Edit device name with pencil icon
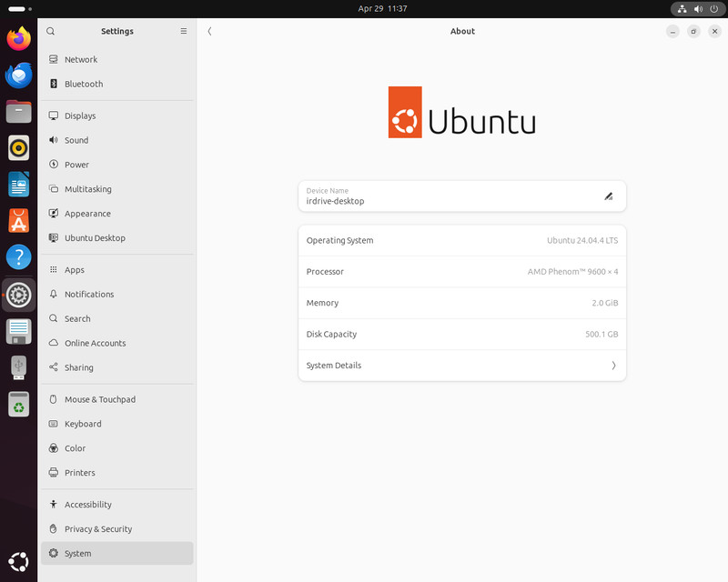 click(x=608, y=196)
